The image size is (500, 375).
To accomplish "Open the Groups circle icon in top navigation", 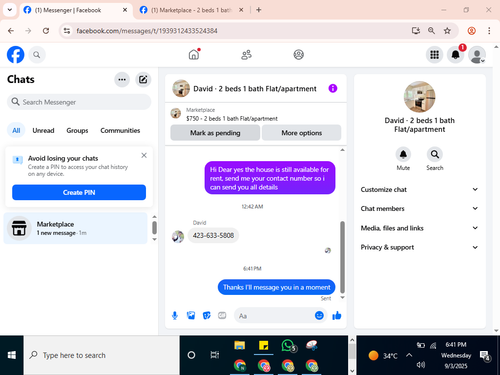I will [298, 55].
